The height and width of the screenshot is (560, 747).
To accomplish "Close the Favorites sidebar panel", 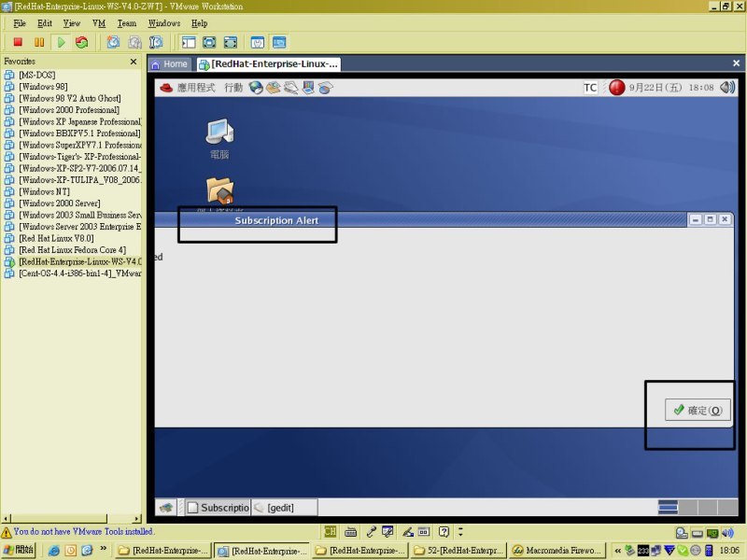I will (134, 62).
